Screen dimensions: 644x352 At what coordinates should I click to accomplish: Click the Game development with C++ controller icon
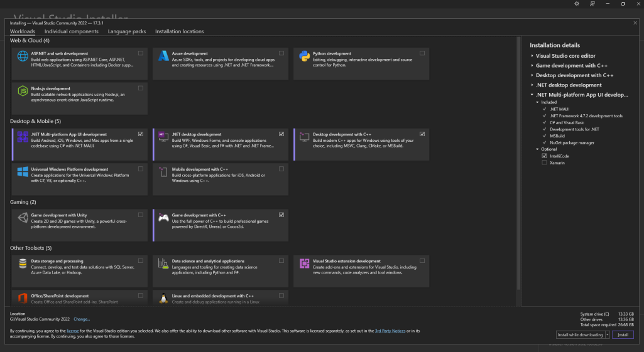(163, 218)
